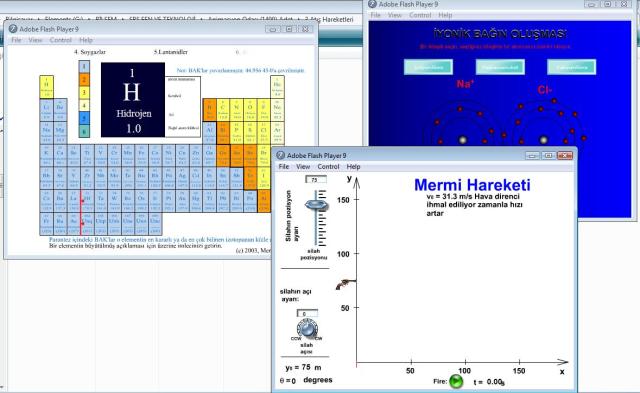This screenshot has width=640, height=393.
Task: Click the gun angle value field showing 0
Action: (307, 313)
